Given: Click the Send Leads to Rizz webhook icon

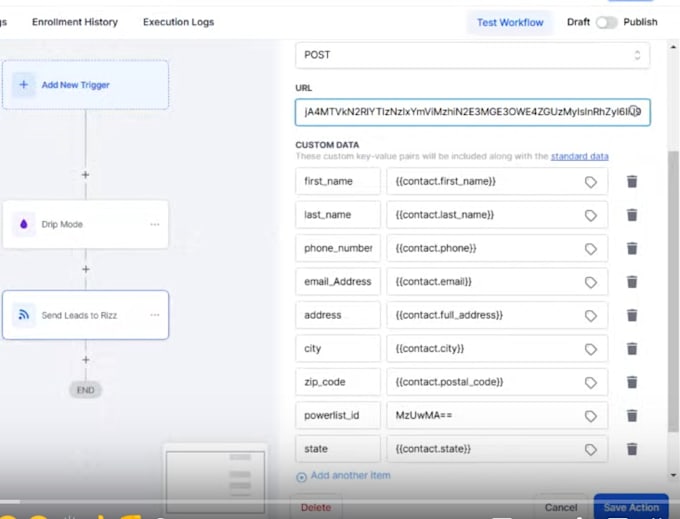Looking at the screenshot, I should point(23,315).
